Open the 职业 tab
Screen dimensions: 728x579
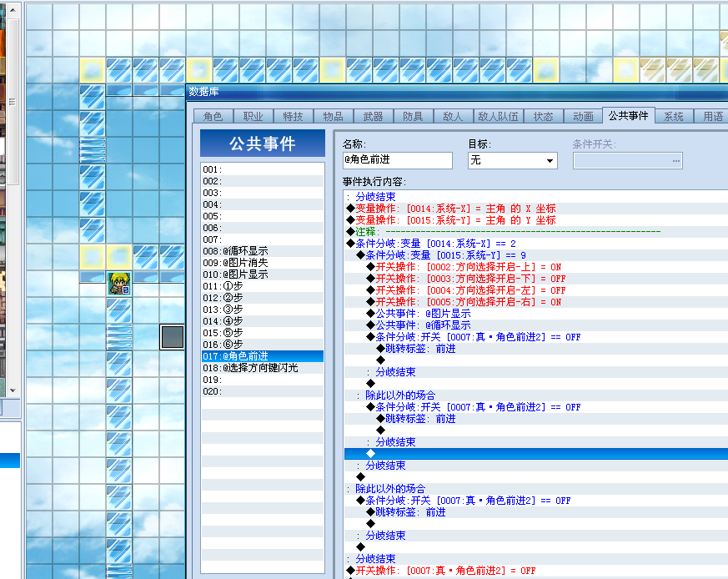click(x=253, y=116)
